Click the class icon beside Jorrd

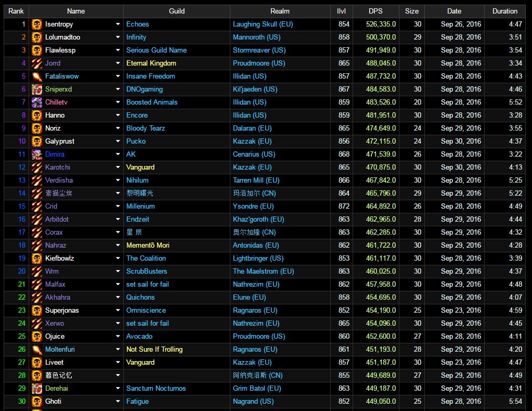tap(36, 63)
